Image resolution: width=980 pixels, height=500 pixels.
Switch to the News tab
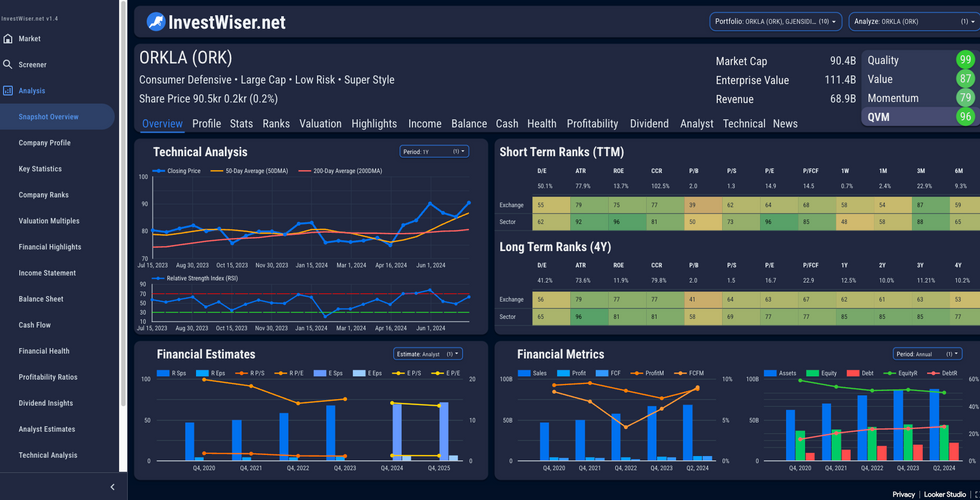pyautogui.click(x=785, y=124)
